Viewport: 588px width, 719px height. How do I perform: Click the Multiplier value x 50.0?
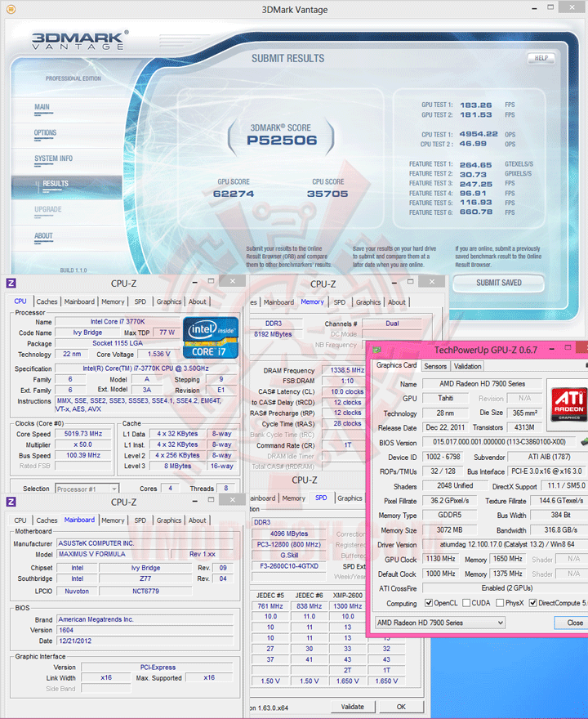83,444
